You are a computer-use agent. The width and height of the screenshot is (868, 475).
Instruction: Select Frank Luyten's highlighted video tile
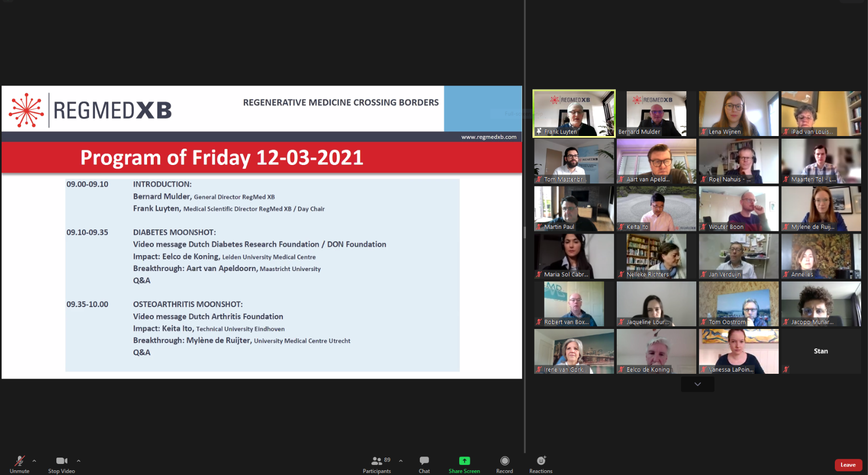(574, 113)
